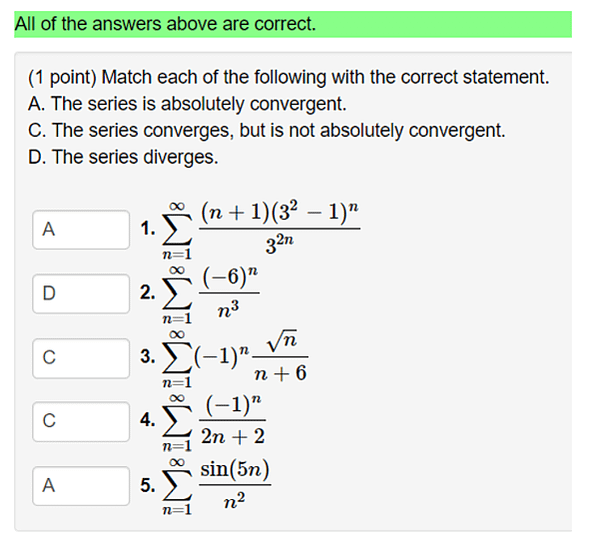Click the green 'All of the answers above are correct' banner

(x=293, y=24)
